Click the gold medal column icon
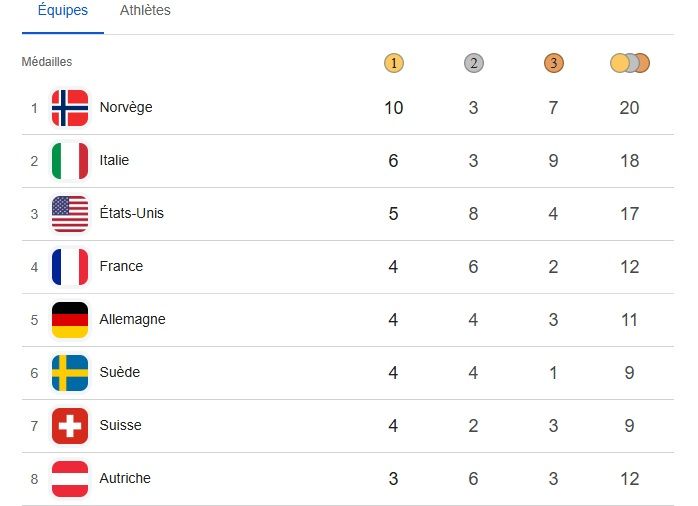 coord(394,63)
